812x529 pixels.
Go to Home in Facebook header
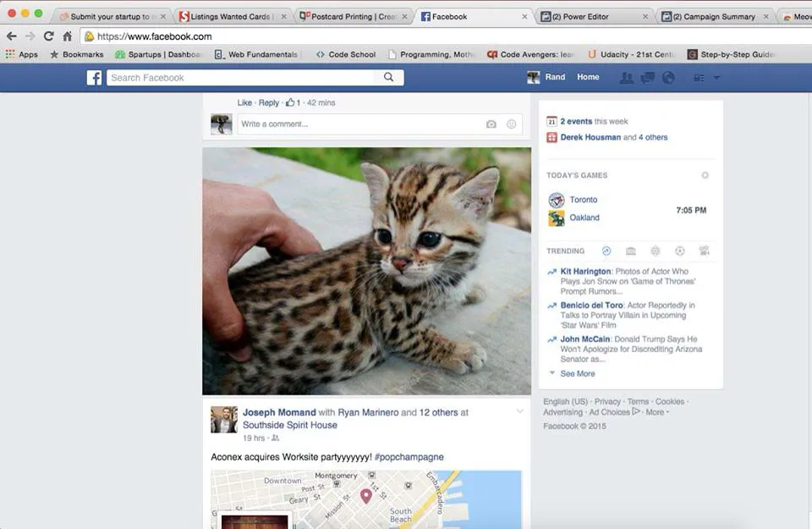click(588, 77)
